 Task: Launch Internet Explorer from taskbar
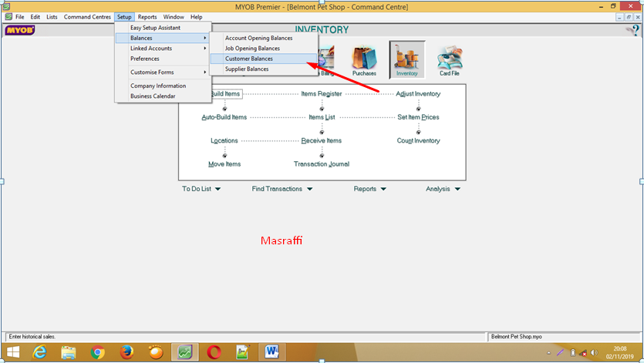coord(40,352)
